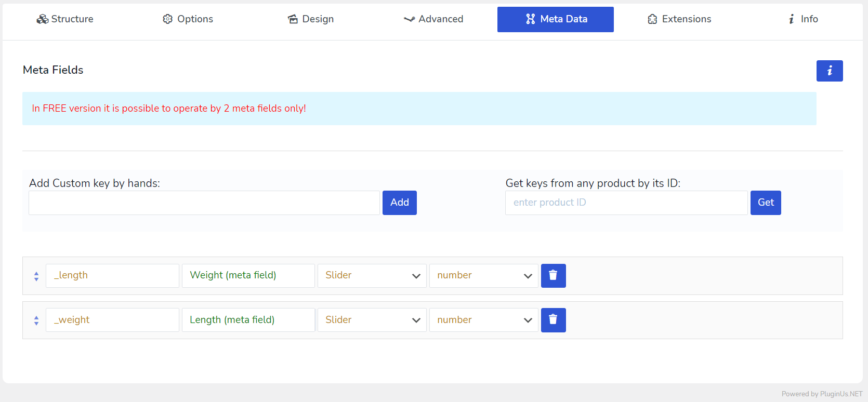Open the number type dropdown for _length
868x402 pixels.
click(x=483, y=275)
